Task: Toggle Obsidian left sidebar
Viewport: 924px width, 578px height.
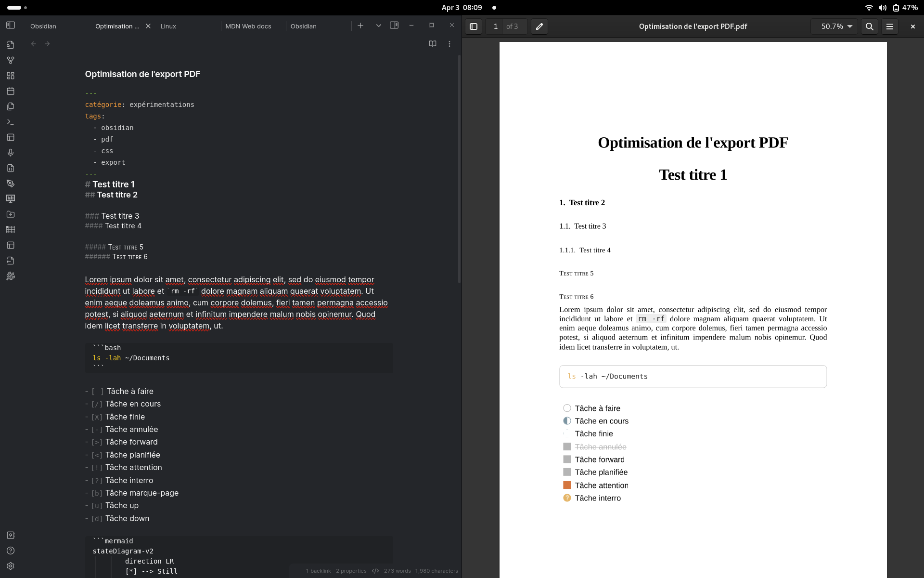Action: pyautogui.click(x=11, y=25)
